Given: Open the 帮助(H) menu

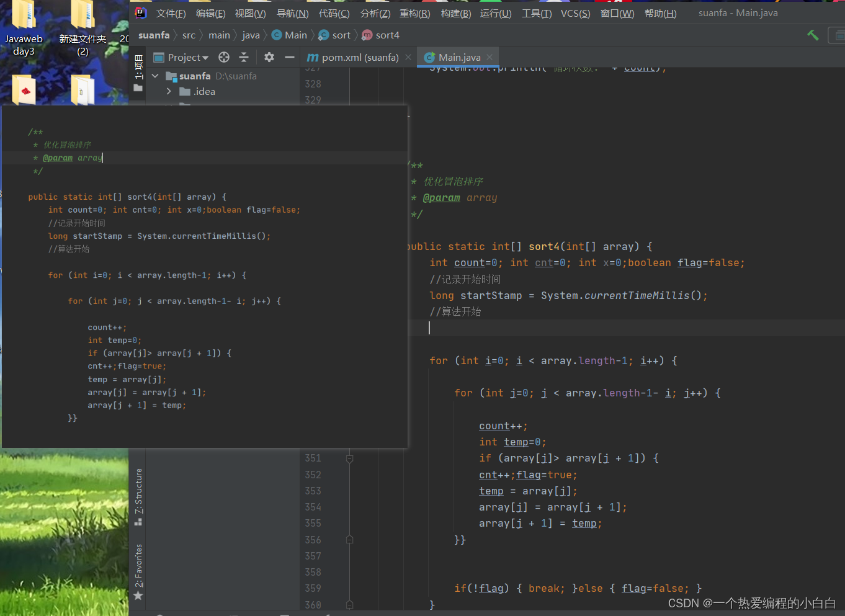Looking at the screenshot, I should click(660, 13).
